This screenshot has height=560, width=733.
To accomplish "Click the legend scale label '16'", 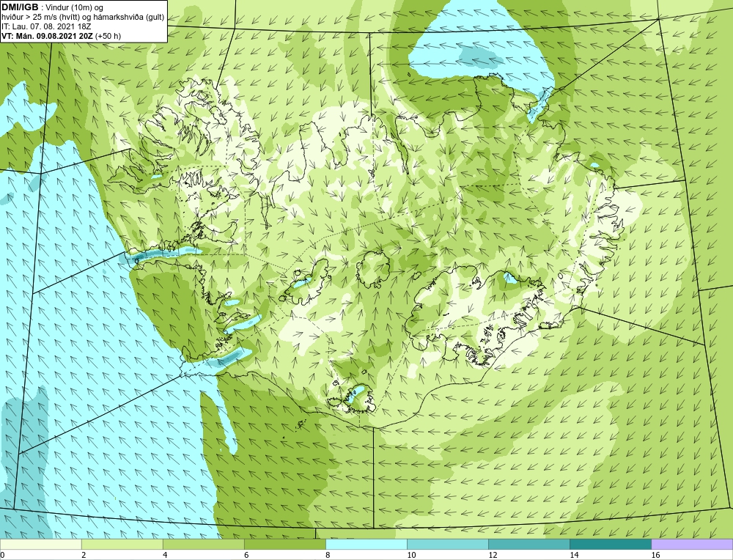I will coord(655,556).
